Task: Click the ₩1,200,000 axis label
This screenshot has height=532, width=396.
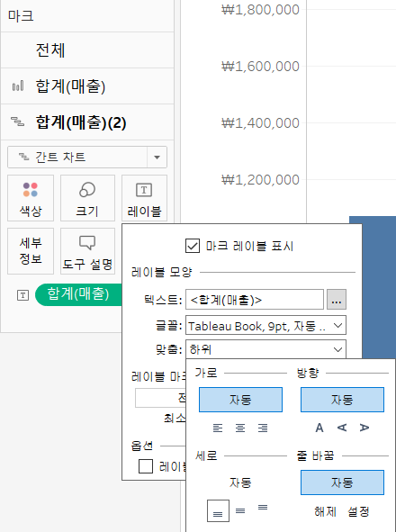Action: 260,179
